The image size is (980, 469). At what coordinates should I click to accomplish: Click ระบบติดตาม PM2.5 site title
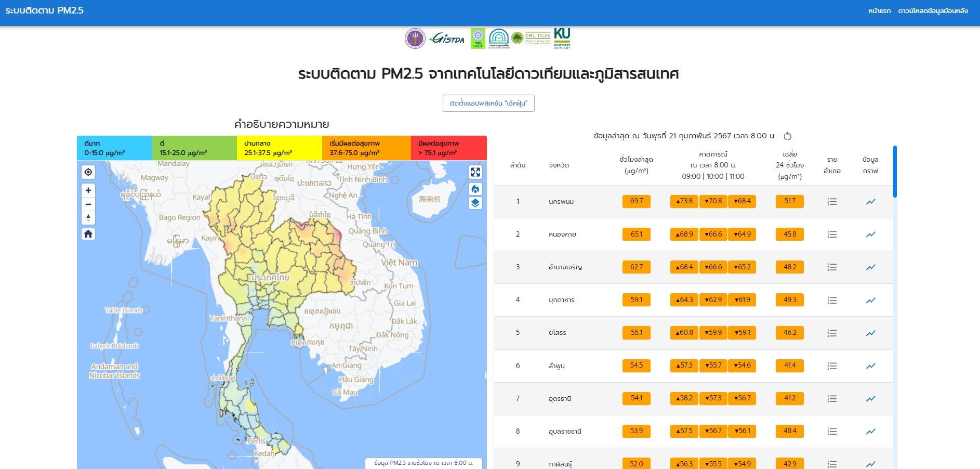pos(44,10)
